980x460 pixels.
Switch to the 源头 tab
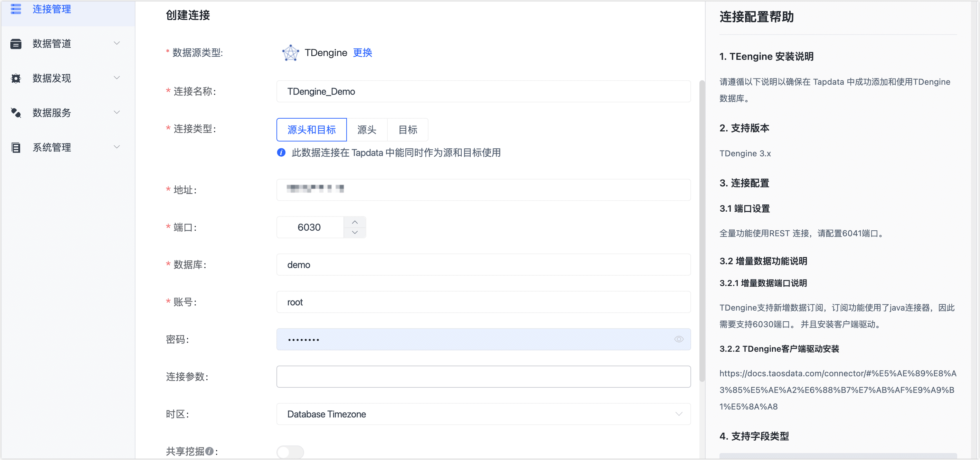coord(366,129)
